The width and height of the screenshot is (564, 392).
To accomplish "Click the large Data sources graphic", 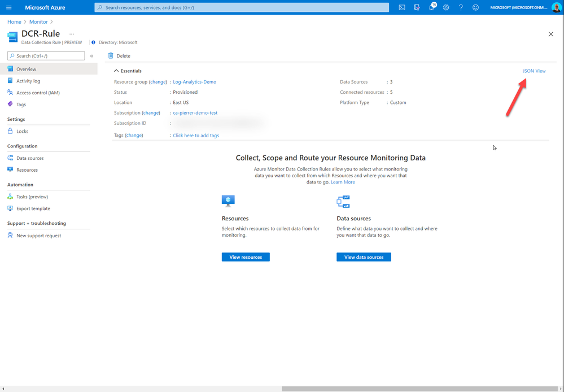I will tap(343, 202).
